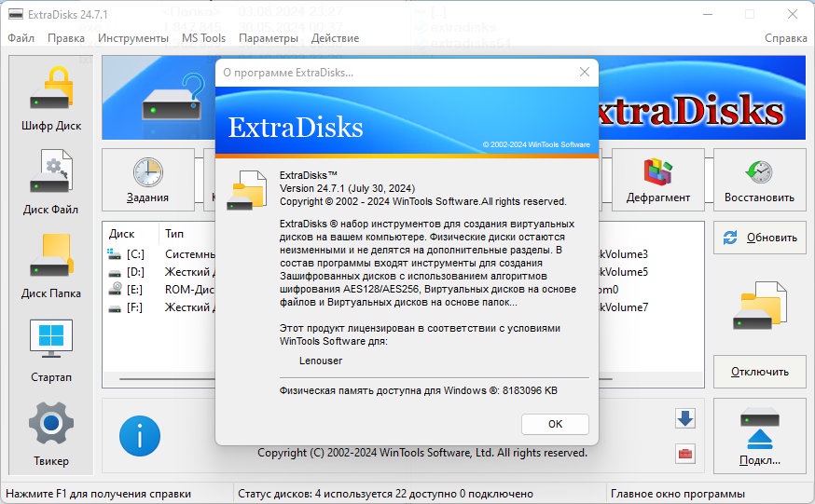Viewport: 815px width, 504px height.
Task: Open the Задания scheduled tasks button
Action: [148, 180]
